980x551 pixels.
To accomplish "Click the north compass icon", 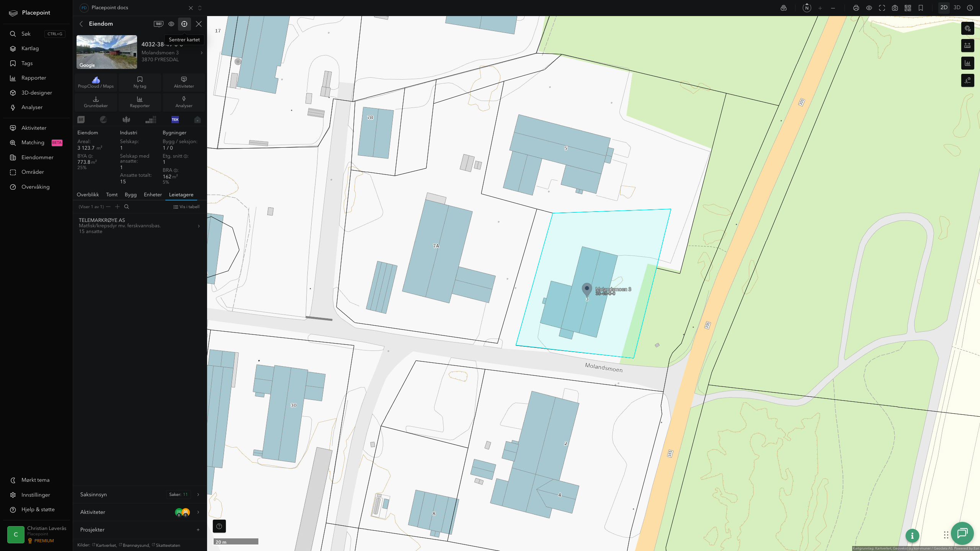I will 807,8.
